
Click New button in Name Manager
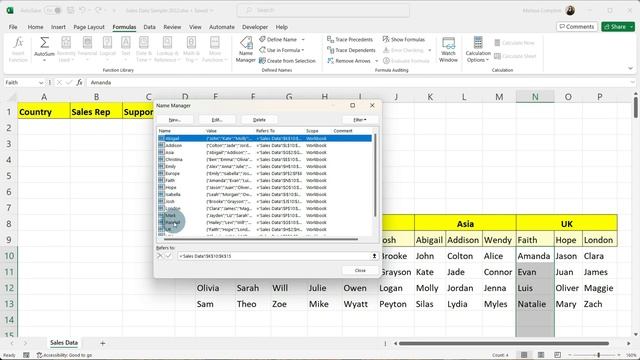[175, 120]
